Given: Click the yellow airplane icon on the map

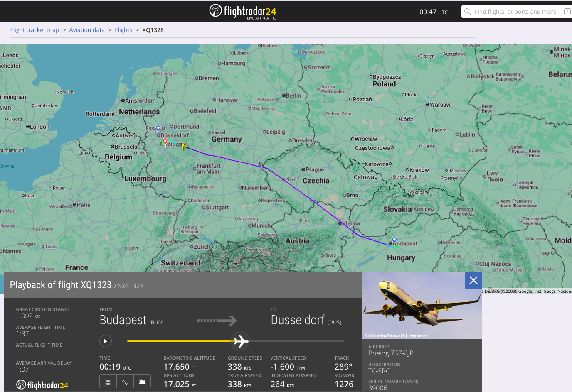Looking at the screenshot, I should (x=184, y=146).
